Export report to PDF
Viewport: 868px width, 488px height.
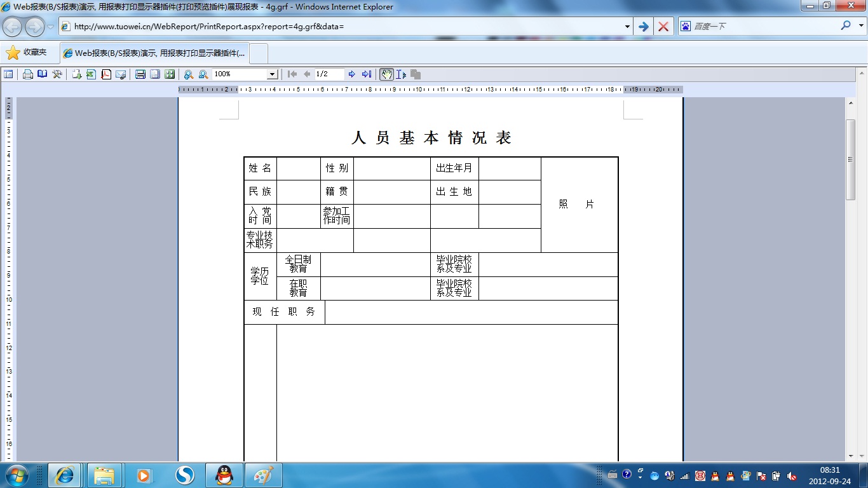point(106,74)
